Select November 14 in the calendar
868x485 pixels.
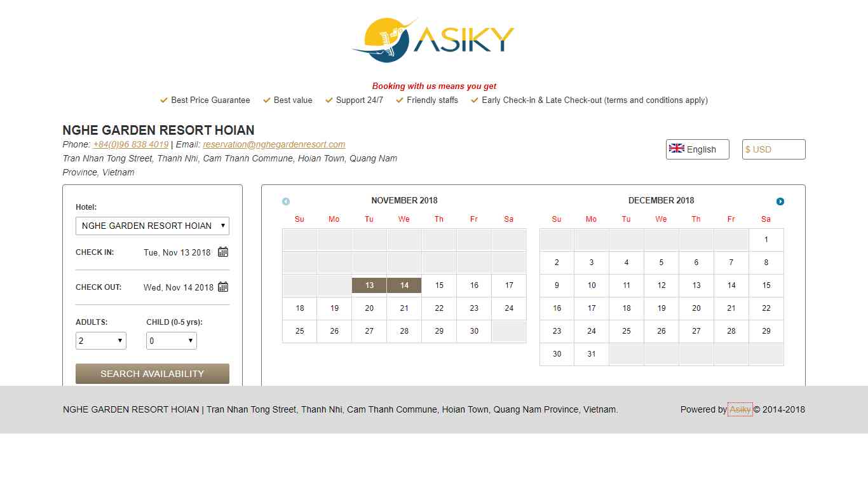point(404,285)
